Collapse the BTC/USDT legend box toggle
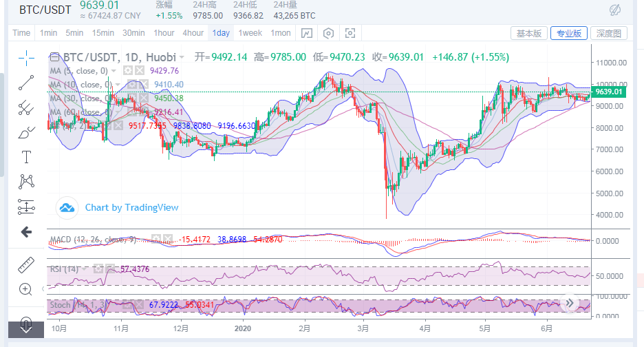The height and width of the screenshot is (347, 644). (53, 57)
